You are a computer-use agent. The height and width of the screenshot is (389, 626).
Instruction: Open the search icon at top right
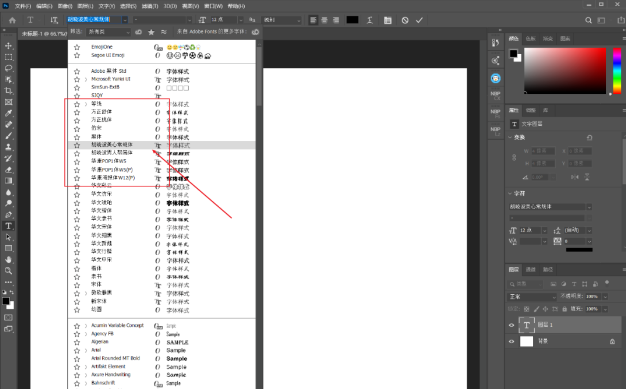point(588,20)
